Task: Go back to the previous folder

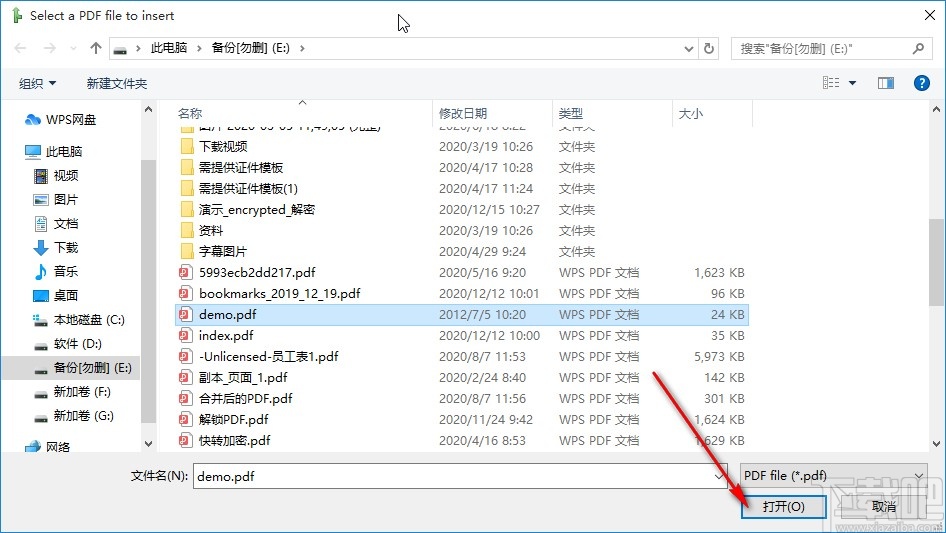Action: pyautogui.click(x=20, y=48)
